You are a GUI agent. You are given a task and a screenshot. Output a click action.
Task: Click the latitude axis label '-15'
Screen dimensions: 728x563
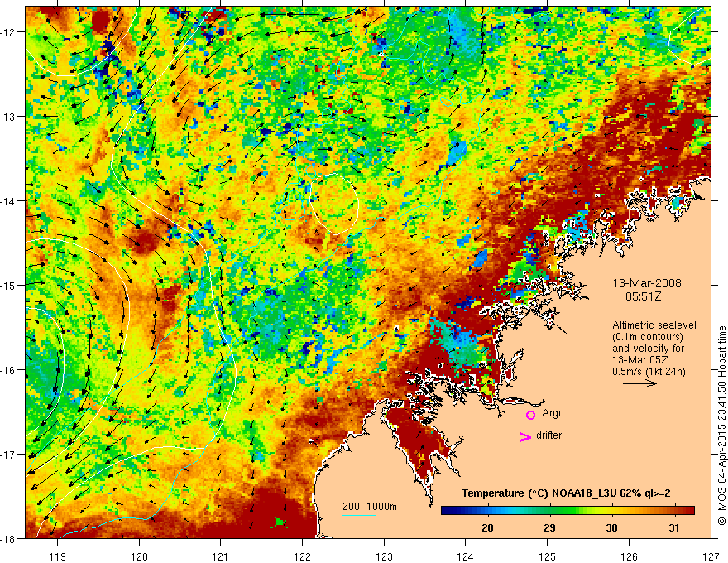coord(8,285)
